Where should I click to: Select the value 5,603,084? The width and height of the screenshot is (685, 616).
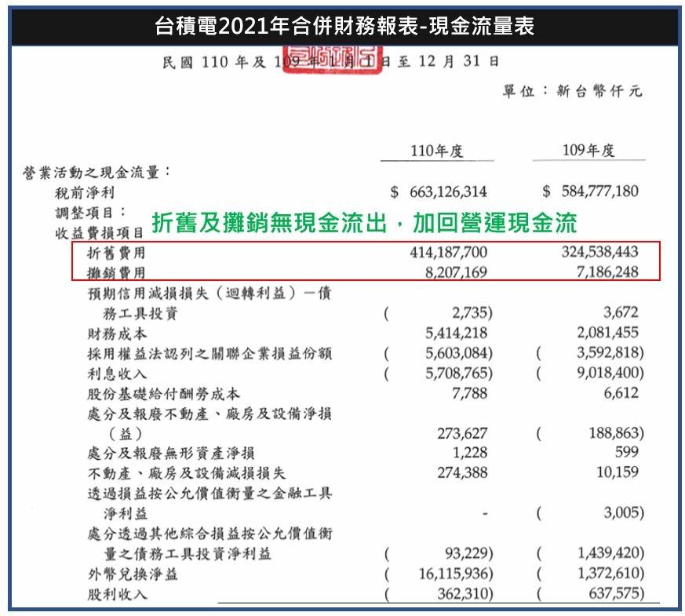(456, 353)
